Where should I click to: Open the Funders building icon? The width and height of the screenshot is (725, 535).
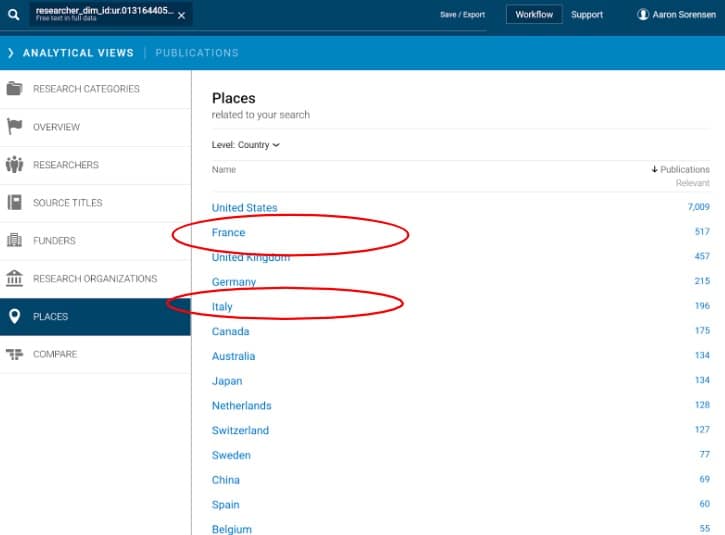(15, 241)
